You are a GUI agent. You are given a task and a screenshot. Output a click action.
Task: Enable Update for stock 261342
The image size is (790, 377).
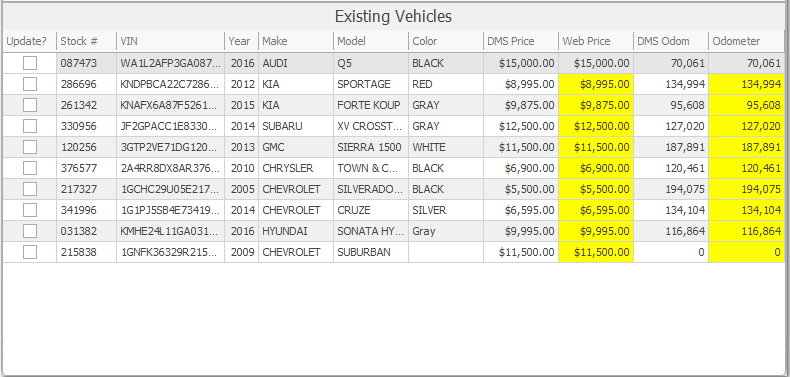coord(30,105)
